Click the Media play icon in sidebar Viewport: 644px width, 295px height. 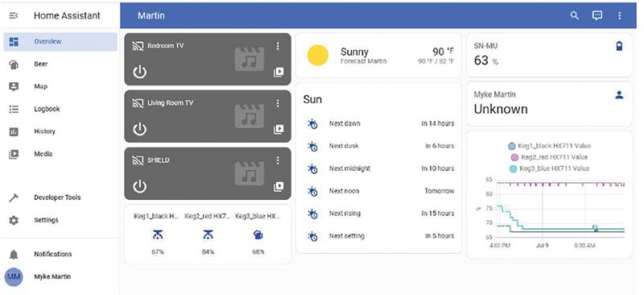14,154
